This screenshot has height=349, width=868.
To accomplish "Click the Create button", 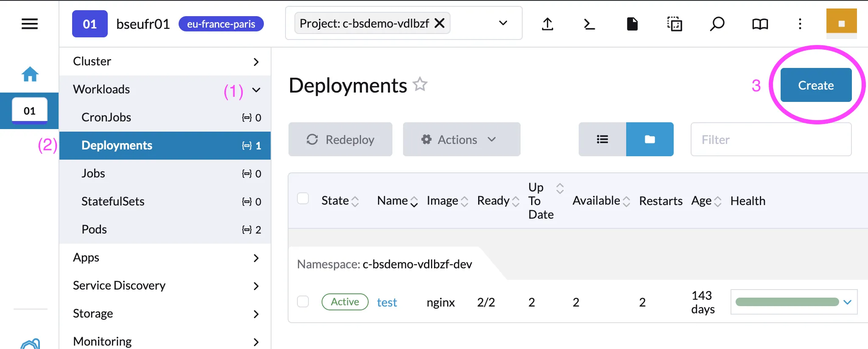I will coord(815,85).
